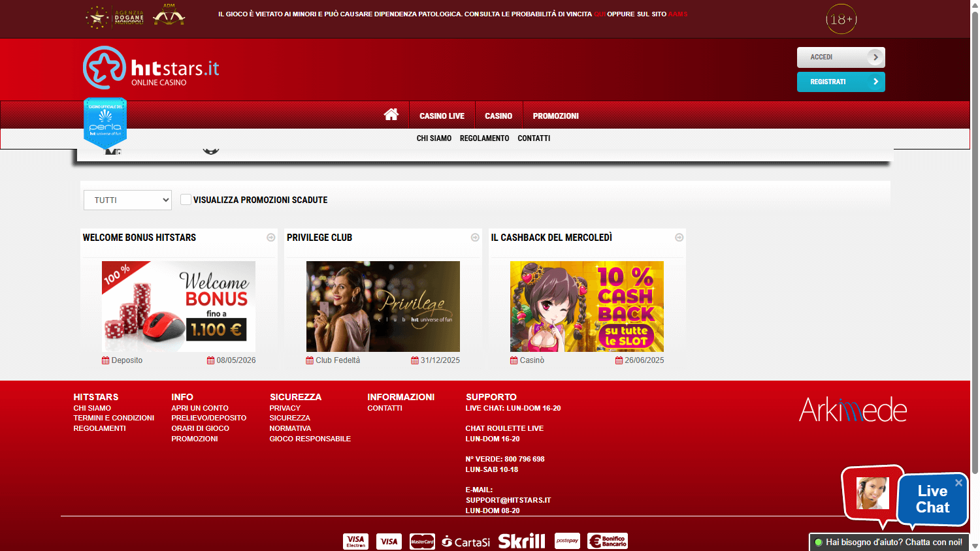Click the chat operator avatar
This screenshot has height=551, width=980.
[x=873, y=493]
